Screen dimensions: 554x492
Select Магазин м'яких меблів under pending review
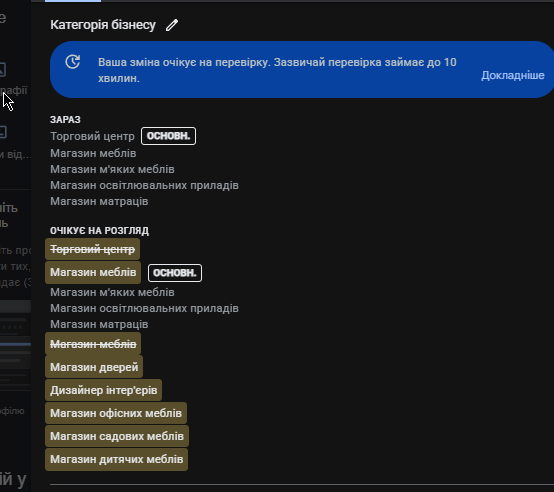coord(112,292)
